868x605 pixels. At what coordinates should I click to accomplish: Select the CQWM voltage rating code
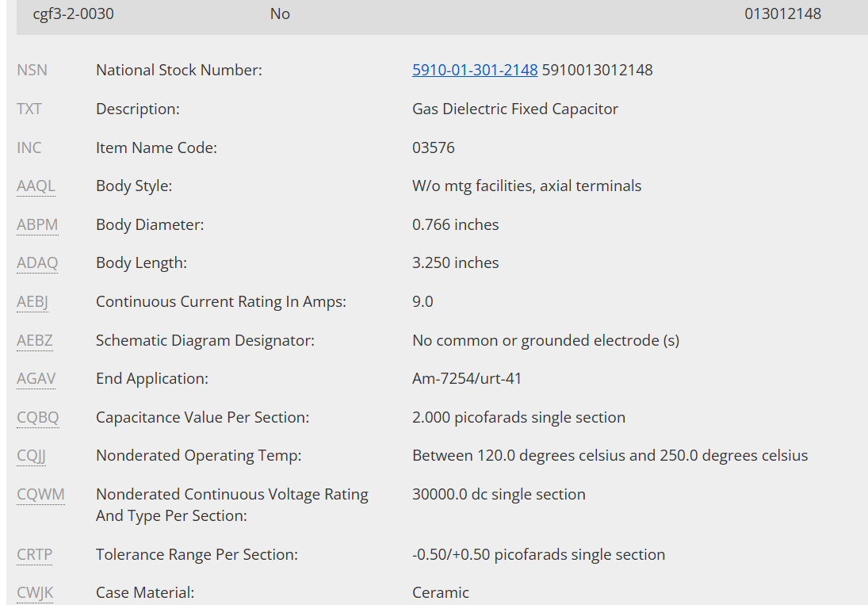40,495
